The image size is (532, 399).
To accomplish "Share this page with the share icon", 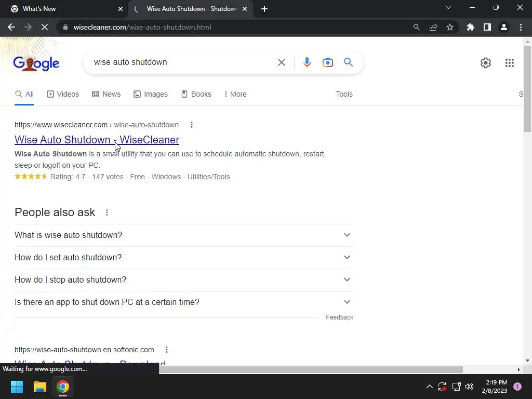I will [x=433, y=27].
